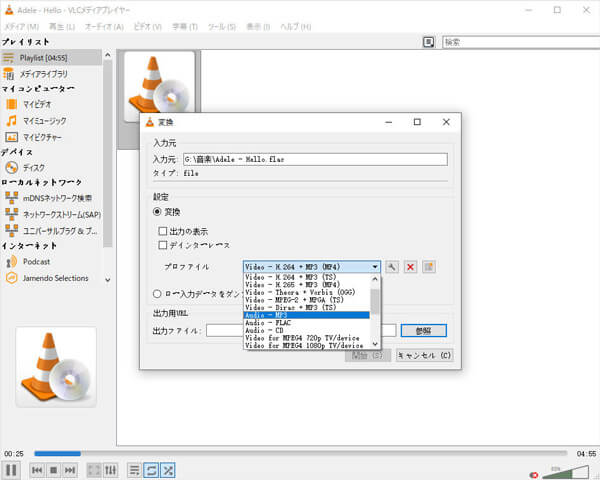Click the キャンセル button
Image resolution: width=600 pixels, height=480 pixels.
424,354
